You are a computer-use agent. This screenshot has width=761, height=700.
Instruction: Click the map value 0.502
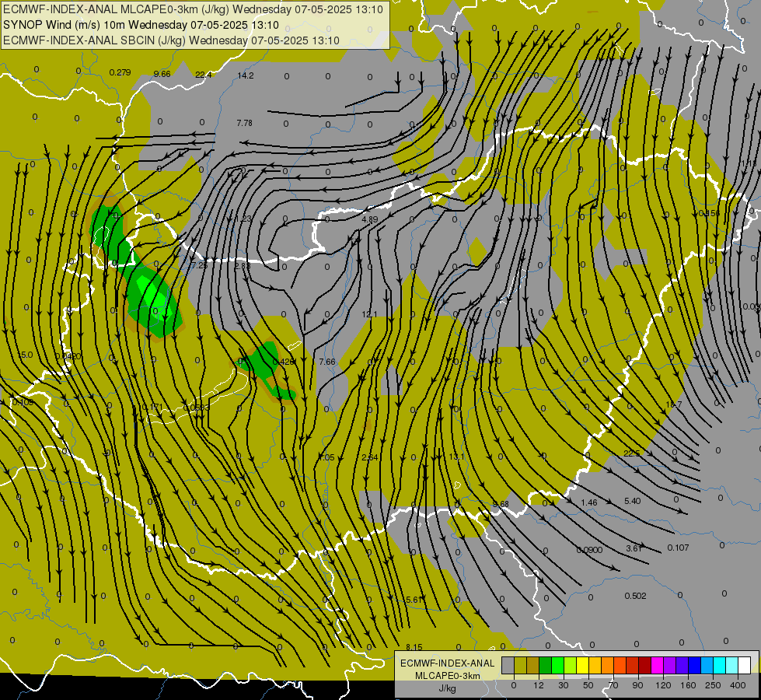click(635, 596)
